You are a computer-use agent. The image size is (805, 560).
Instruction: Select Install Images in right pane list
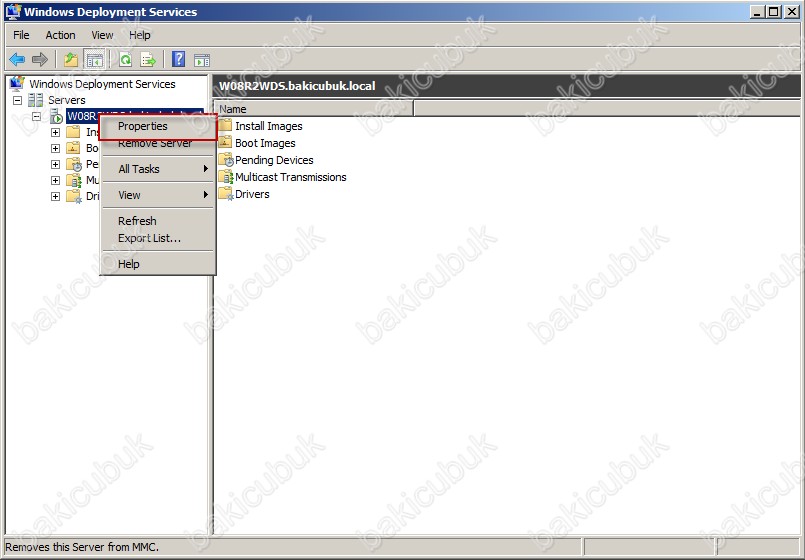[x=269, y=126]
